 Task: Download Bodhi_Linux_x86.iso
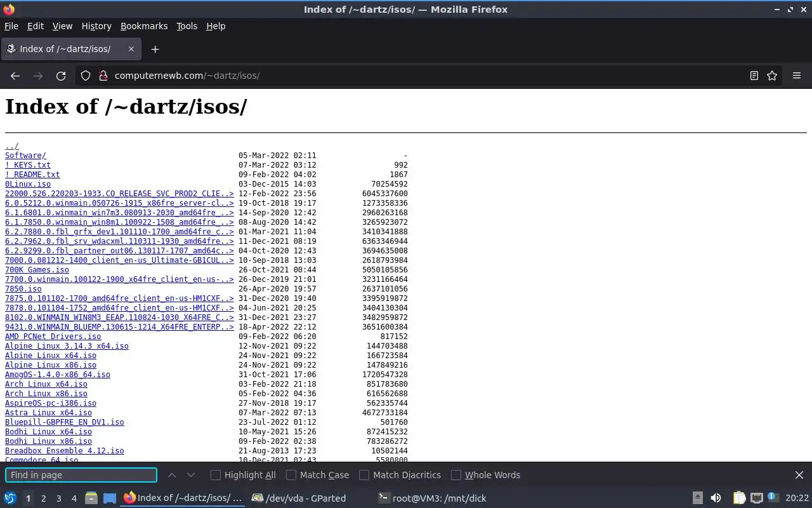point(48,441)
